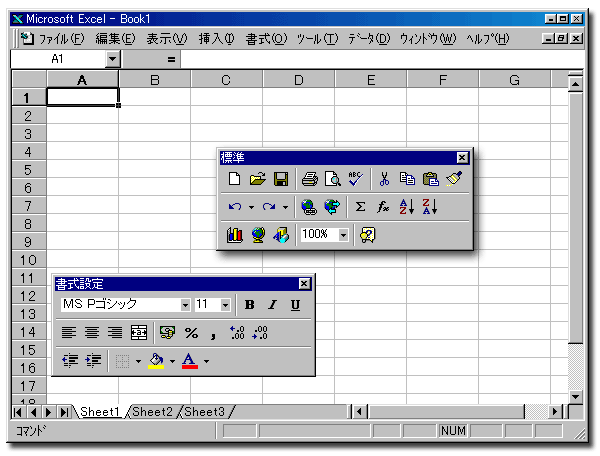Open the Name Box dropdown arrow
Viewport: 600px width, 456px height.
click(x=112, y=59)
